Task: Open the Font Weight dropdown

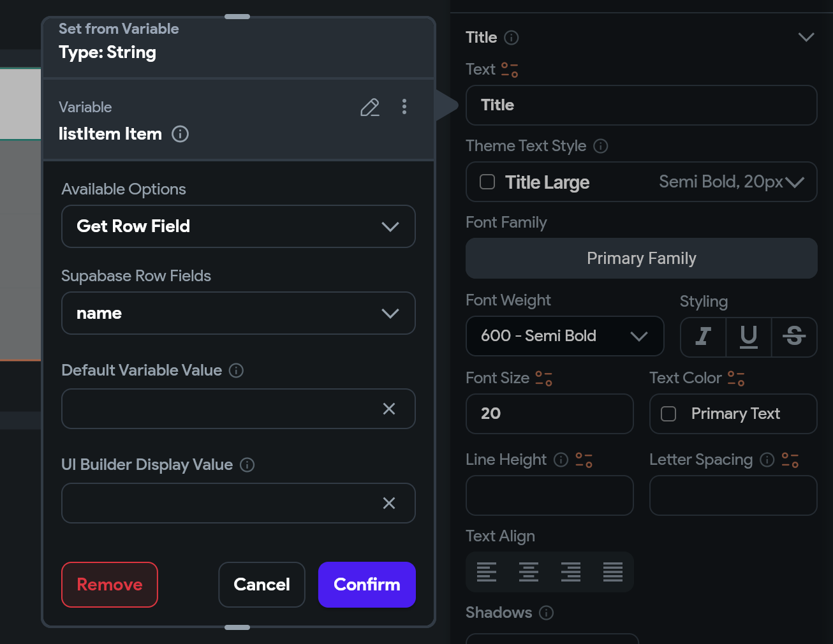Action: [564, 336]
